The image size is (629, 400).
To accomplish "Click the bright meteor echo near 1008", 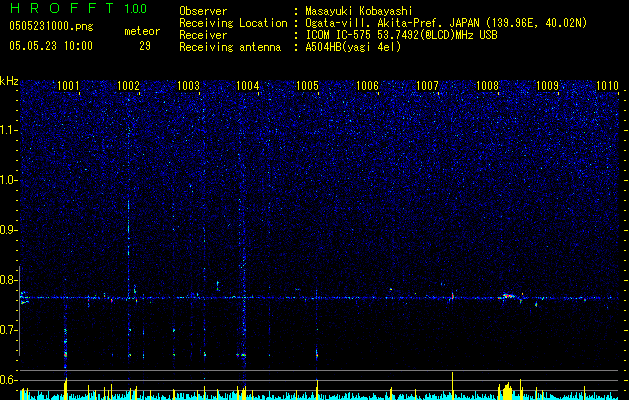I will point(508,296).
